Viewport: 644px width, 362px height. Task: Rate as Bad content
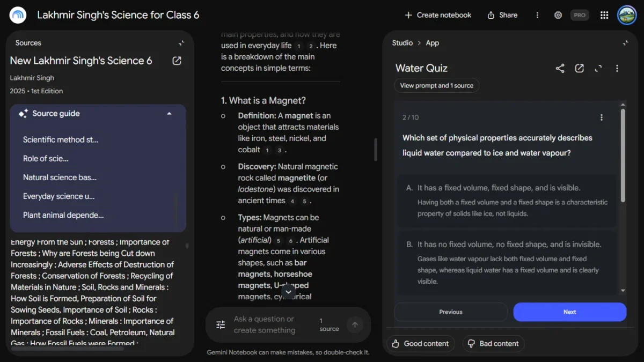point(493,344)
